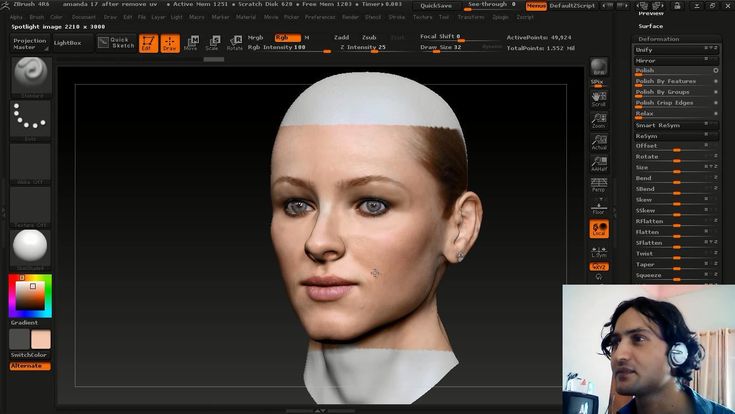
Task: Click the QuickSave button
Action: [436, 6]
